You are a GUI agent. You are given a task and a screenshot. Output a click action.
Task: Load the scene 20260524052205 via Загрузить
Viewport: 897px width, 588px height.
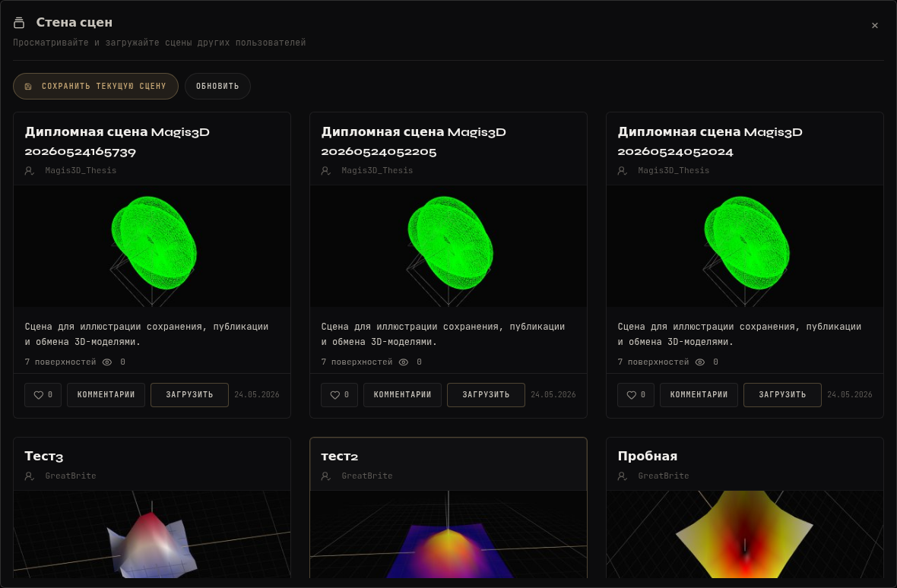point(486,395)
